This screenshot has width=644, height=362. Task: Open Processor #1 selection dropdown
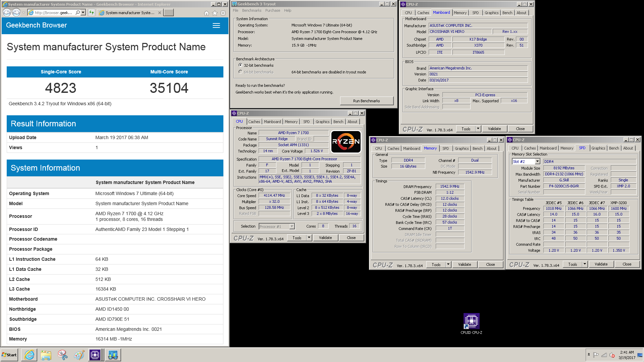292,227
